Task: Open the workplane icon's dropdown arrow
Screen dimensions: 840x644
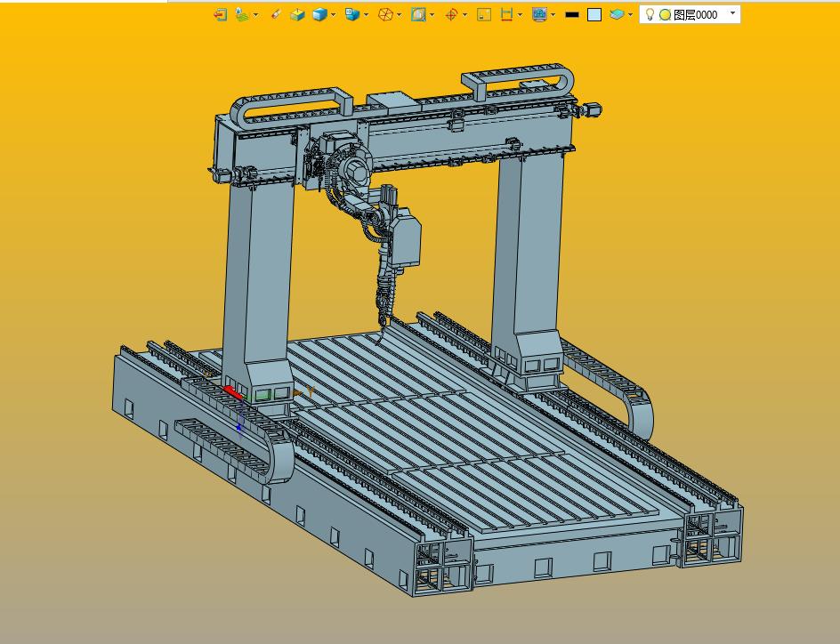Action: (x=255, y=15)
